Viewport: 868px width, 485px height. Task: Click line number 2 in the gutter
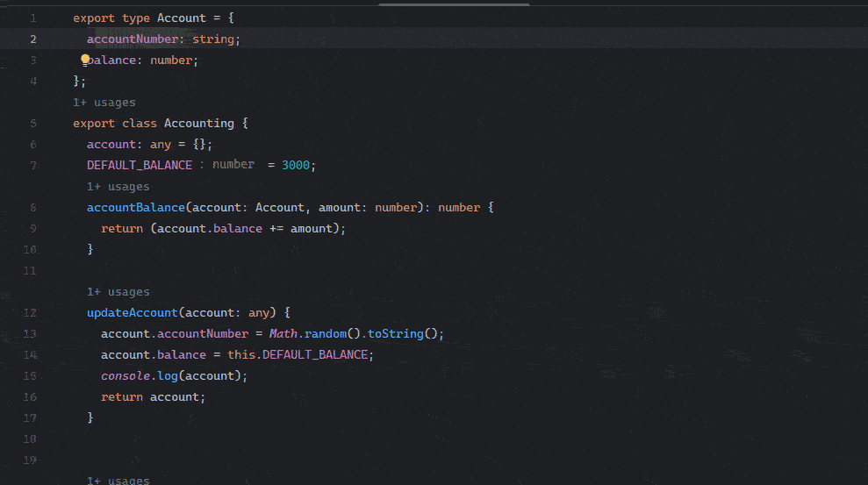coord(33,39)
